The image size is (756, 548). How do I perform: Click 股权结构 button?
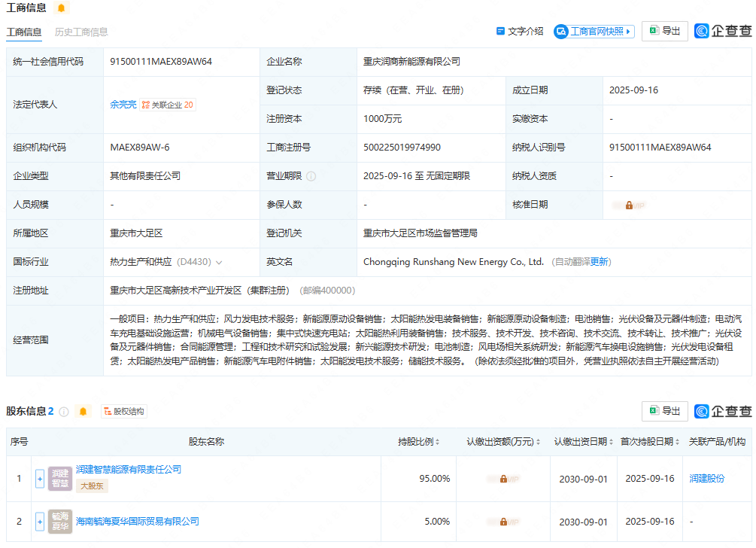click(124, 412)
